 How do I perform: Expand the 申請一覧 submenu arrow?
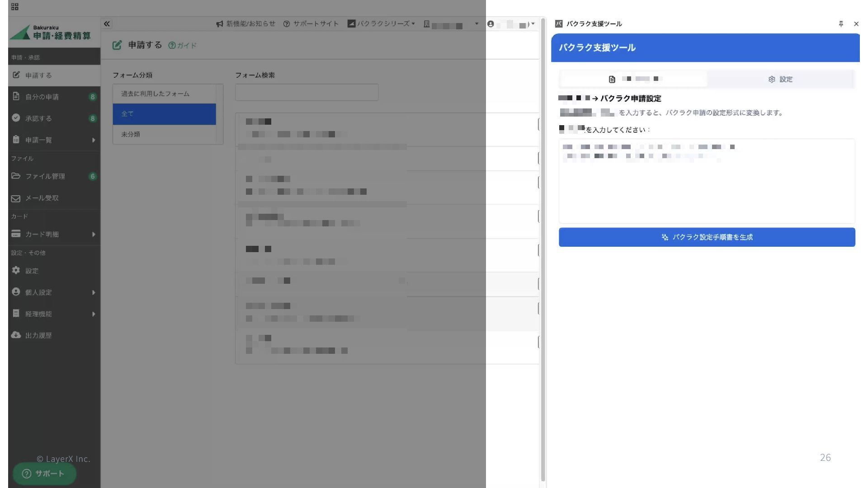point(94,140)
